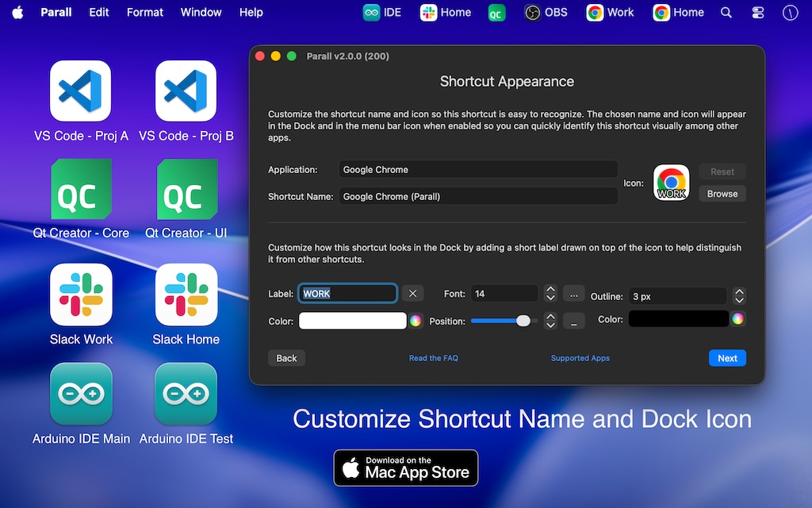Screen dimensions: 812x508
Task: Click the Slack Work app icon
Action: coord(80,294)
